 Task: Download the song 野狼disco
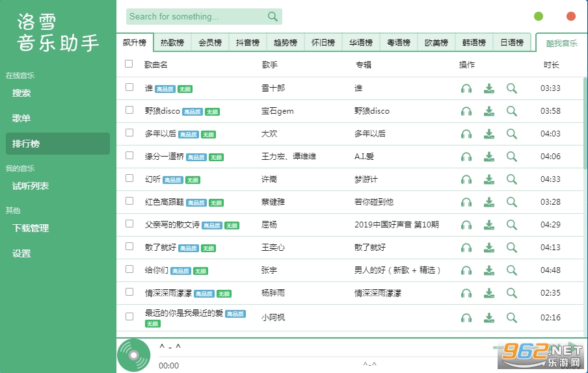(x=489, y=111)
